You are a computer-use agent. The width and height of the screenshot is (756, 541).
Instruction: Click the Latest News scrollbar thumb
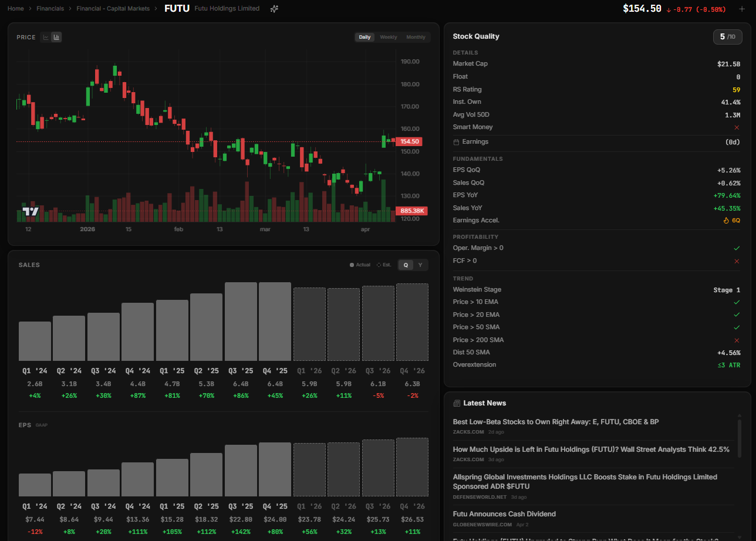click(739, 438)
